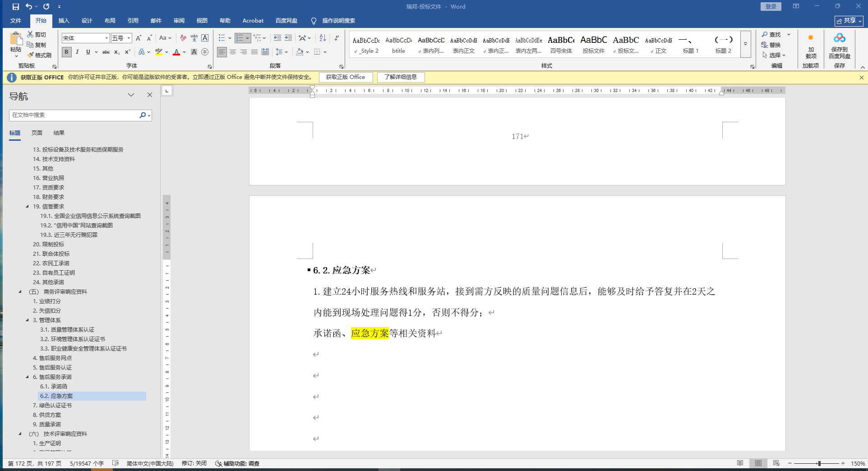Viewport: 868px width, 471px height.
Task: Click the superscript x² icon
Action: click(x=128, y=52)
